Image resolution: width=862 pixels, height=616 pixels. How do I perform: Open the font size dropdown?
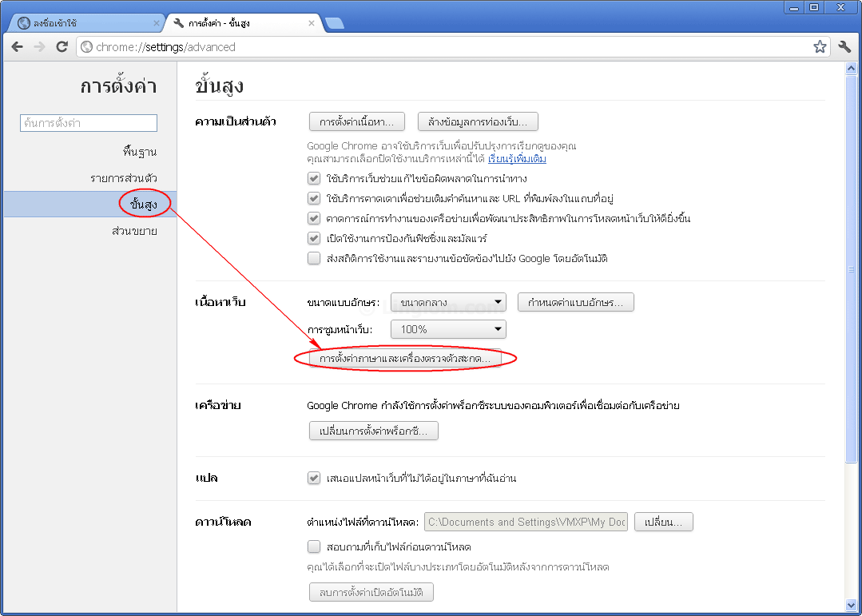click(x=448, y=302)
